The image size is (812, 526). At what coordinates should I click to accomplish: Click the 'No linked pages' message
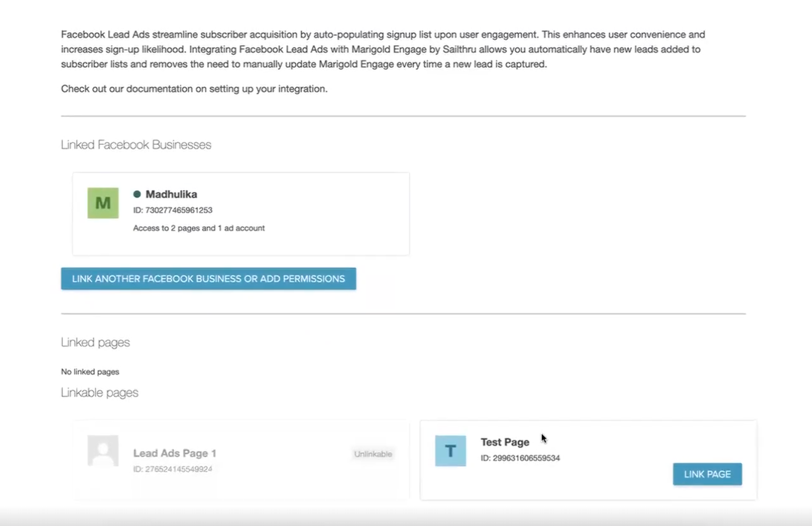tap(90, 372)
